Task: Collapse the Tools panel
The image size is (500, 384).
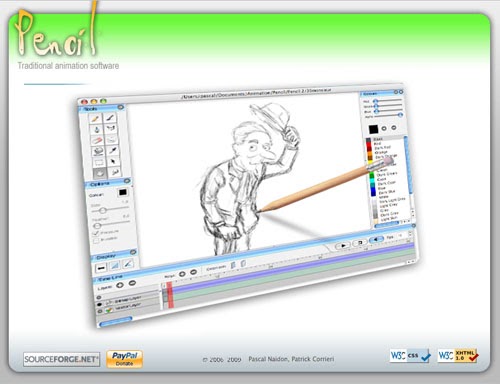Action: 121,107
